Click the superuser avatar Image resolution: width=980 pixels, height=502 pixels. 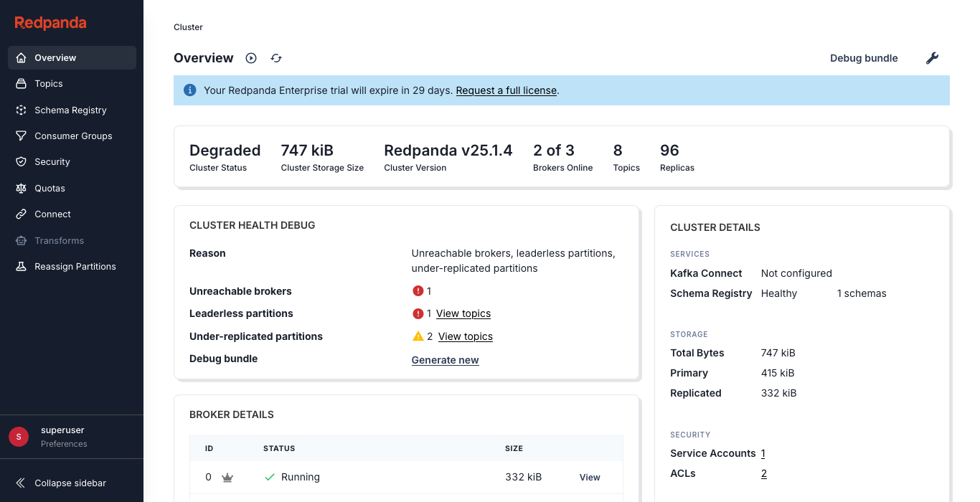pyautogui.click(x=18, y=436)
